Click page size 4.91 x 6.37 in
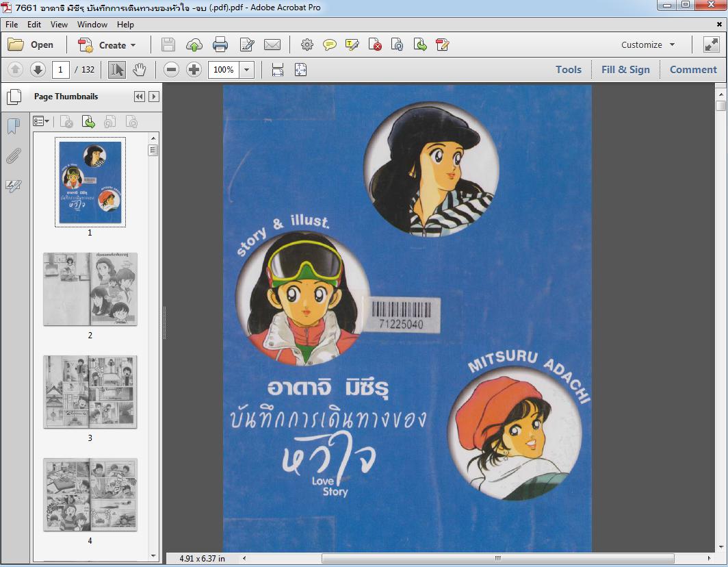This screenshot has width=728, height=567. pos(202,558)
